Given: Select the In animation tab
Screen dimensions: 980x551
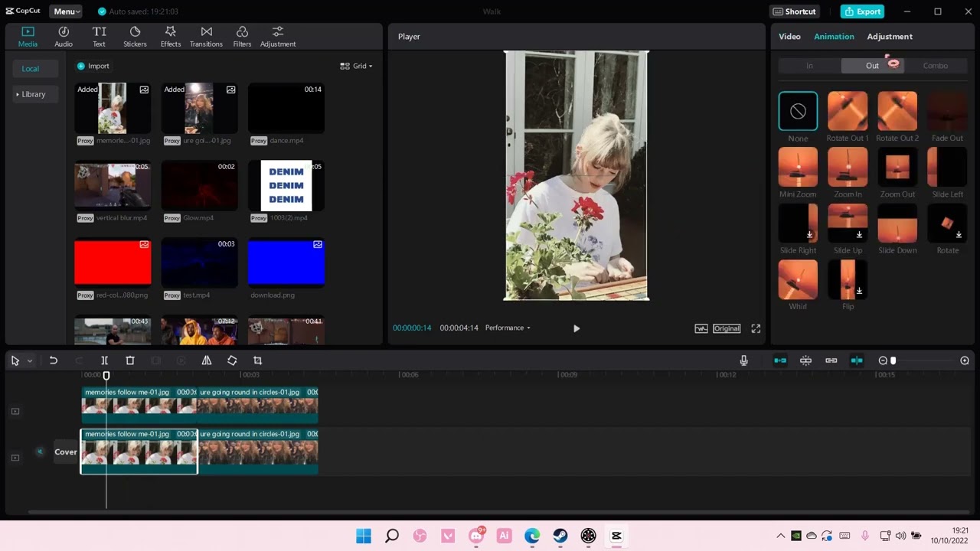Looking at the screenshot, I should [809, 66].
